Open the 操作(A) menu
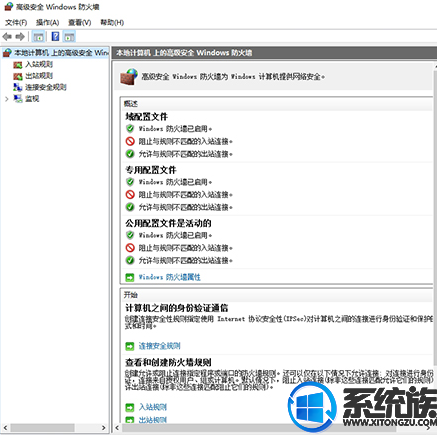The height and width of the screenshot is (435, 437). (47, 23)
